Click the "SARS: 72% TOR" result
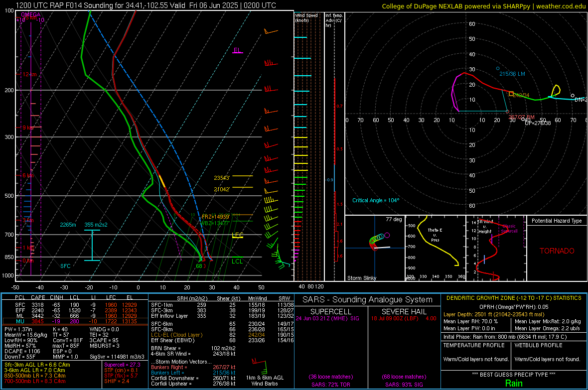Viewport: 588px width, 390px height. coord(331,385)
